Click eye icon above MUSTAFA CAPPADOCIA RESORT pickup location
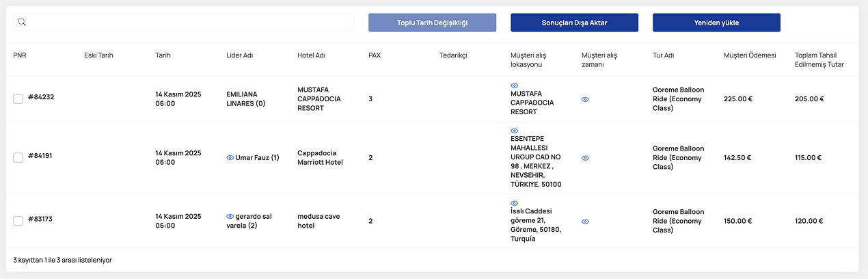The height and width of the screenshot is (279, 868). [515, 85]
